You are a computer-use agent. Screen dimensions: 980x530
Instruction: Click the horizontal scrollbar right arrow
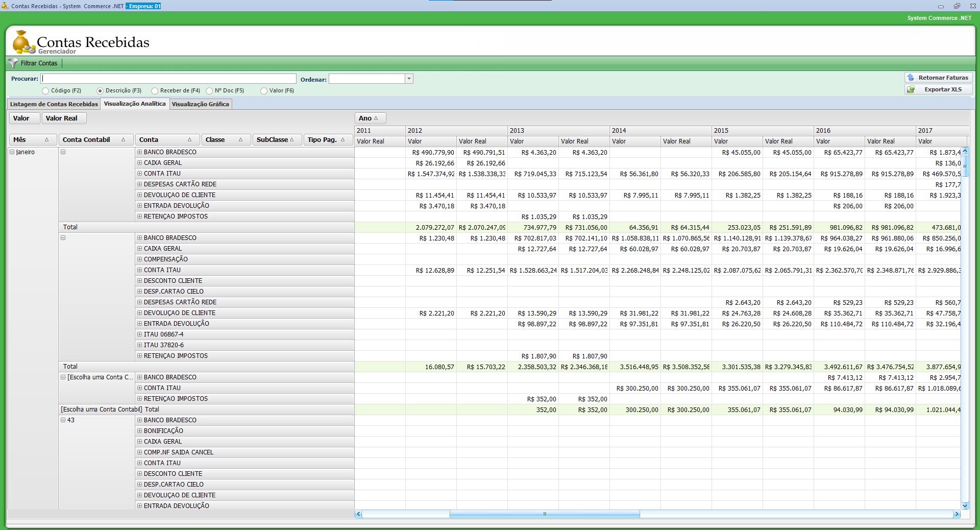pos(957,514)
